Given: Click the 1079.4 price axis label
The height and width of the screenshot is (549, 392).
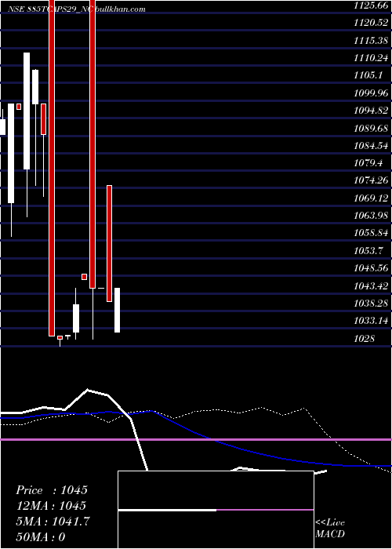Looking at the screenshot, I should pos(368,163).
